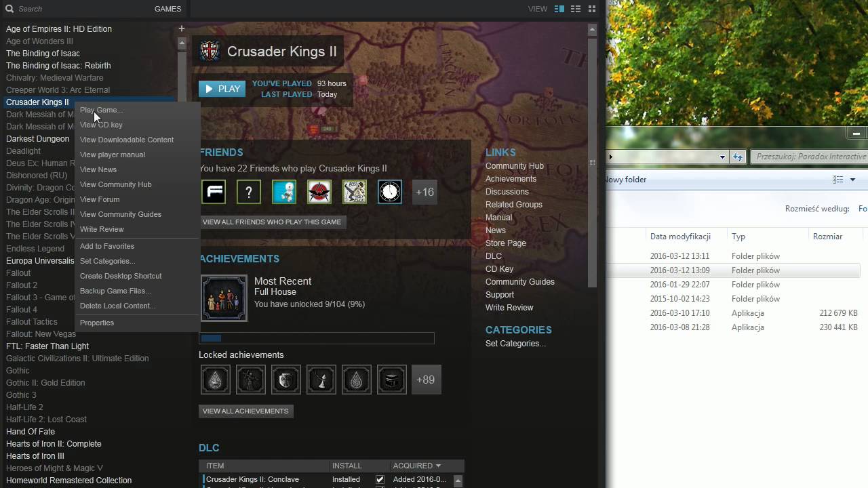The image size is (868, 488).
Task: Open Community Hub link
Action: (515, 166)
